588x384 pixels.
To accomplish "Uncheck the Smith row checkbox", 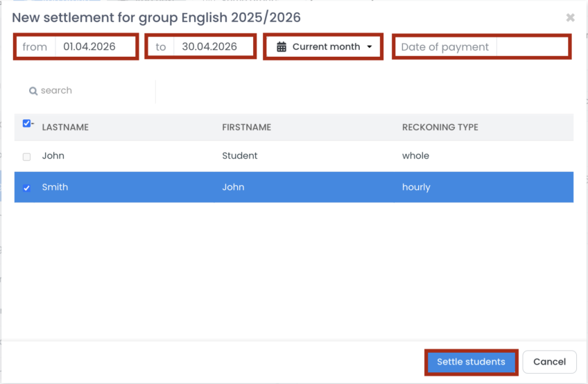I will pyautogui.click(x=27, y=188).
